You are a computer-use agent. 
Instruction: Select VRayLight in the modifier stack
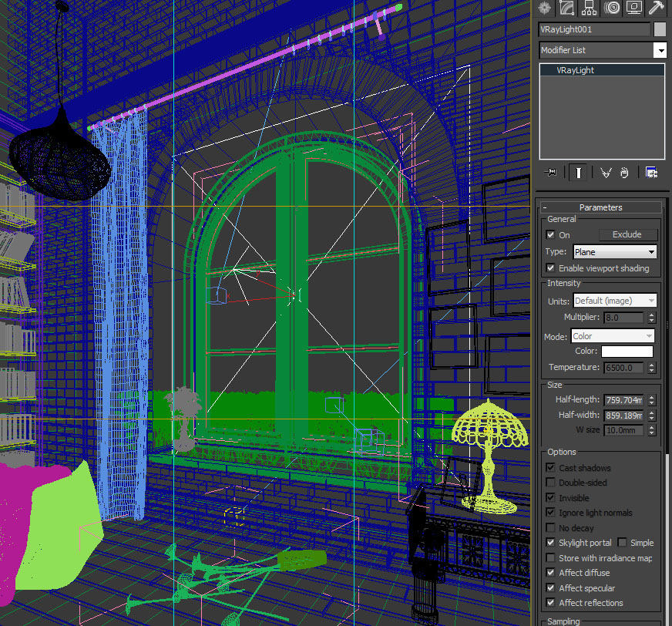coord(575,70)
